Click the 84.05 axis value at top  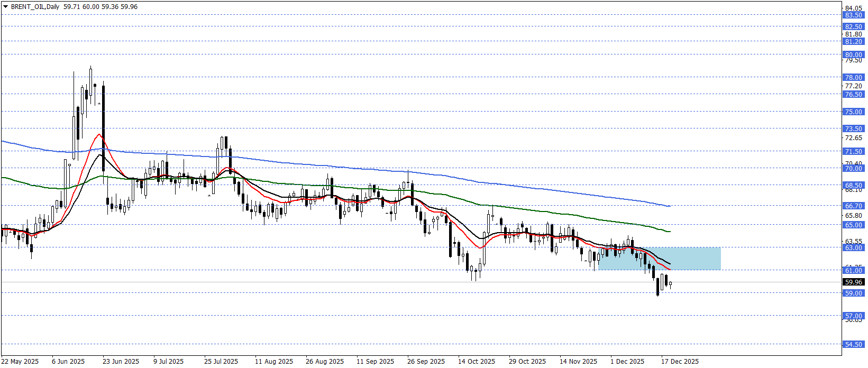[x=854, y=8]
